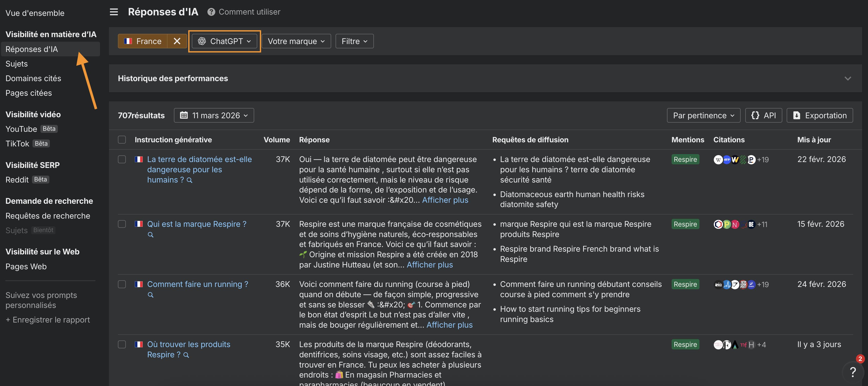The width and height of the screenshot is (868, 386).
Task: Click Afficher plus in the Respire brand answer
Action: click(430, 265)
